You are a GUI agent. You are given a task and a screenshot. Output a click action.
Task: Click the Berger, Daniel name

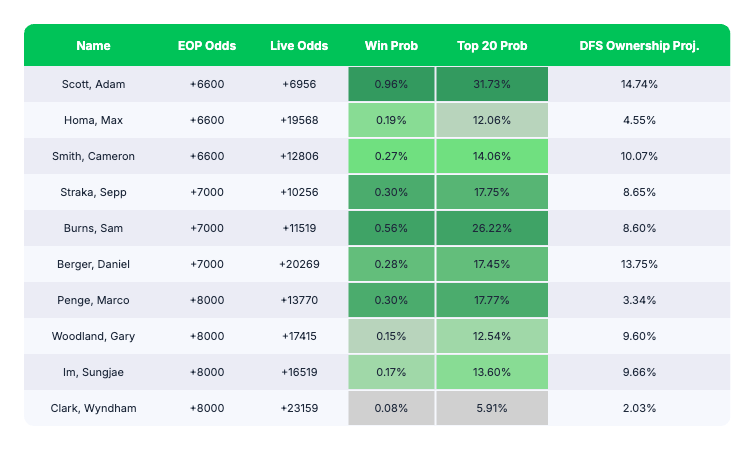pos(93,264)
